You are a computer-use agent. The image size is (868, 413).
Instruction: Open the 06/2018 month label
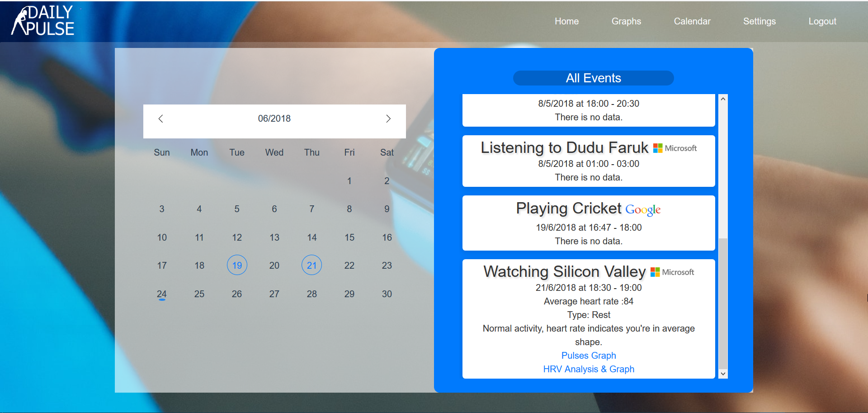(x=274, y=119)
